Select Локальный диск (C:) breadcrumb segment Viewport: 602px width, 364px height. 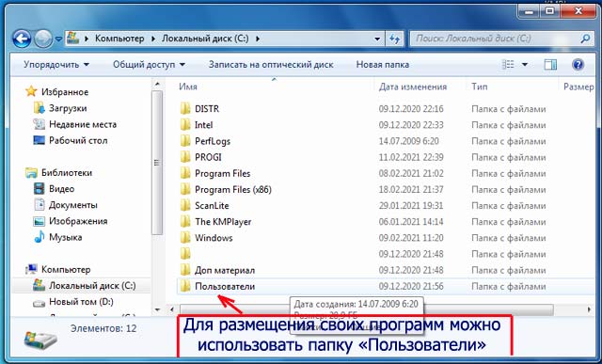pos(205,39)
